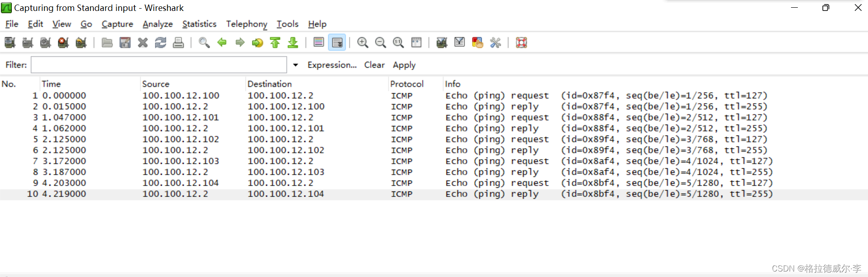
Task: Select packet 10 at time 4.219000
Action: [x=434, y=194]
